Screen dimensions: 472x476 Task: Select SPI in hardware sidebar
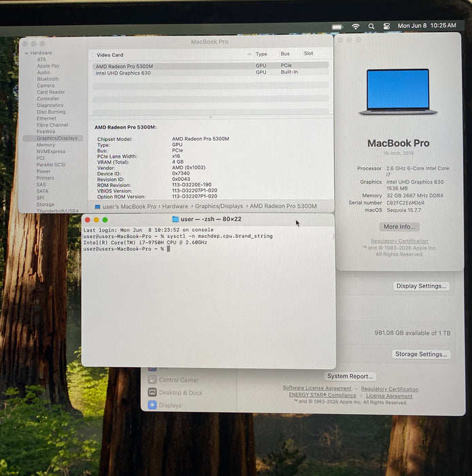click(x=40, y=198)
